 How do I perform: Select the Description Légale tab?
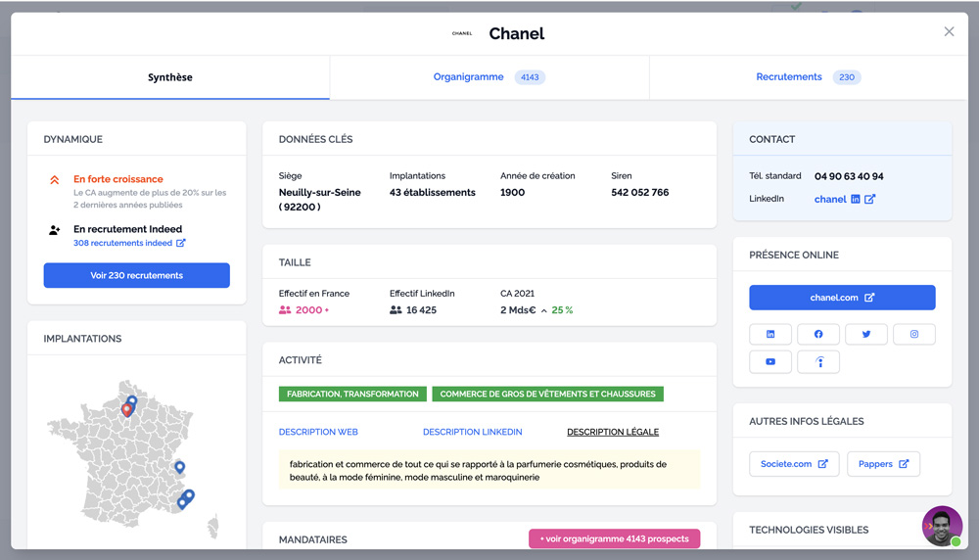point(613,432)
